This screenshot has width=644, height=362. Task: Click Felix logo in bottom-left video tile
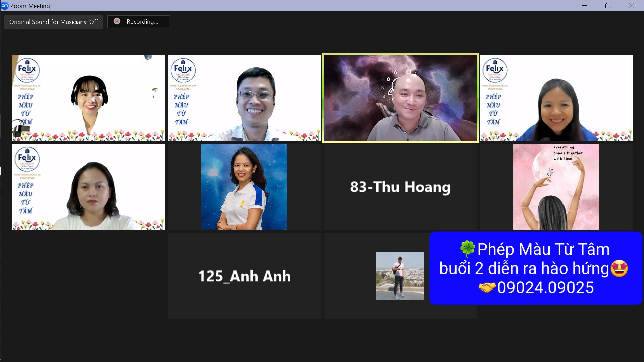(27, 159)
